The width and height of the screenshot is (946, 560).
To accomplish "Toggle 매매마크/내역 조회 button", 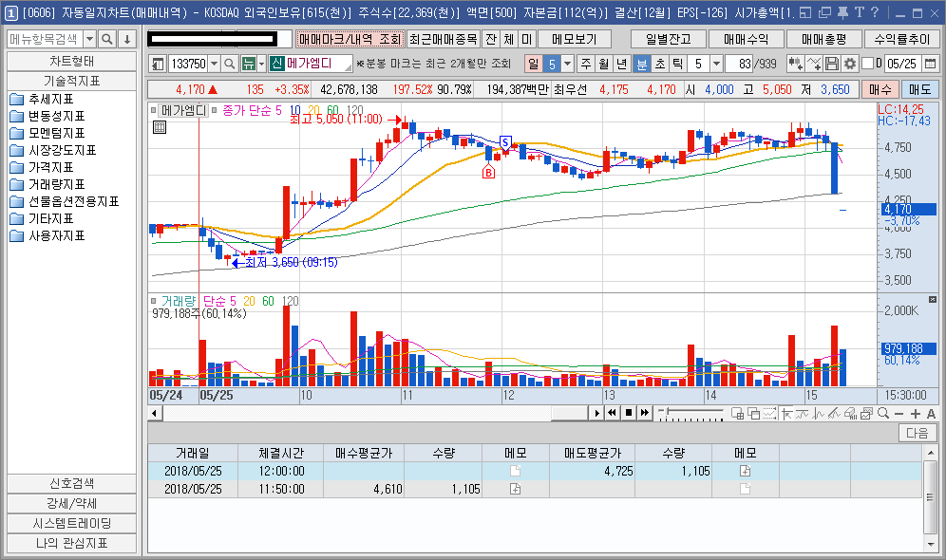I will pos(350,39).
